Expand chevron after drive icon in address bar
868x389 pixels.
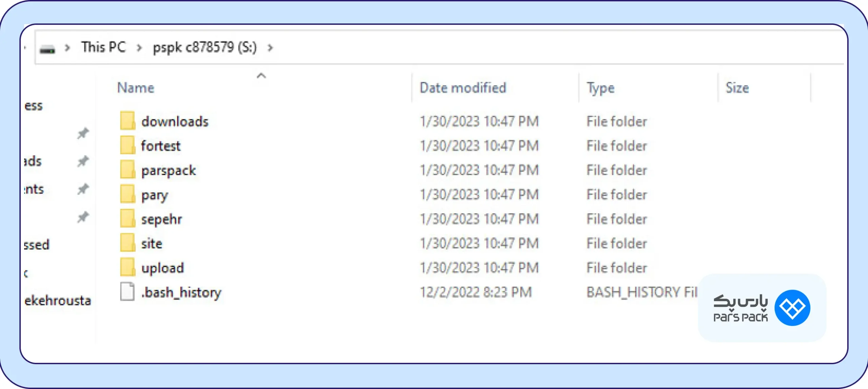[x=67, y=48]
